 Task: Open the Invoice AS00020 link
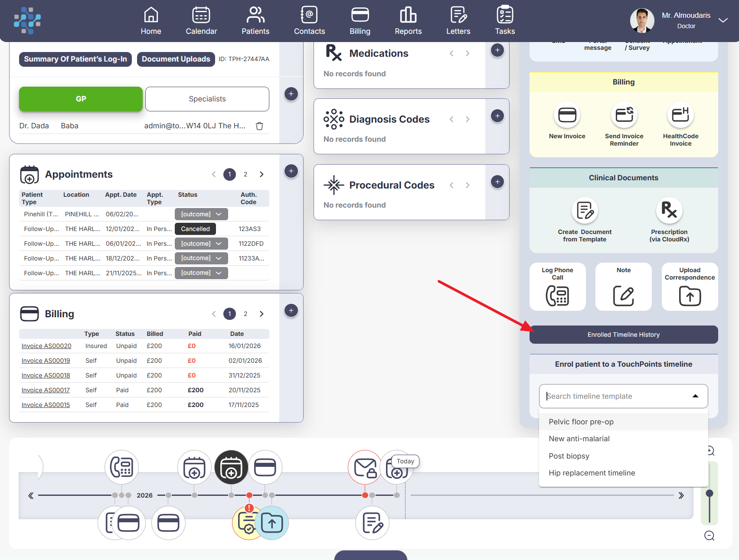(x=46, y=346)
